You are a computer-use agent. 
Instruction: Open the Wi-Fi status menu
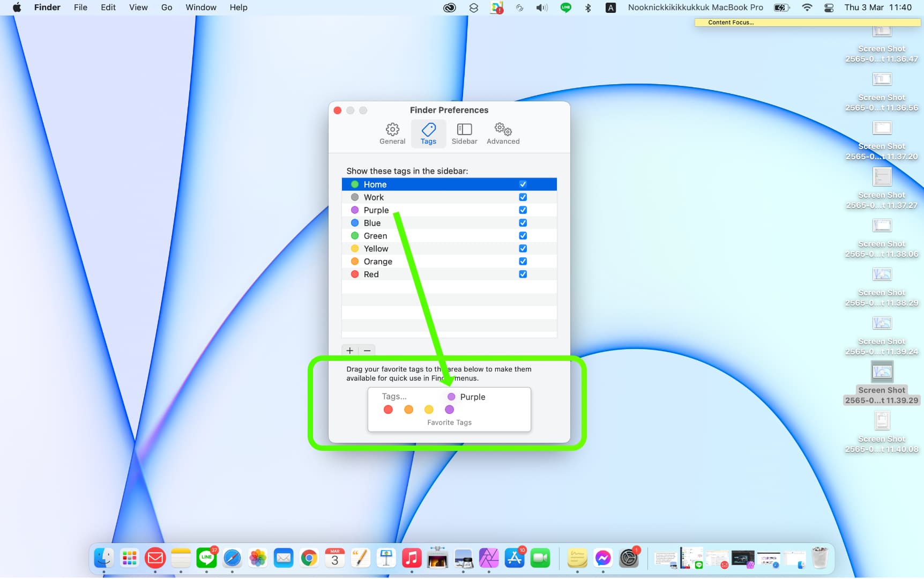click(x=806, y=8)
